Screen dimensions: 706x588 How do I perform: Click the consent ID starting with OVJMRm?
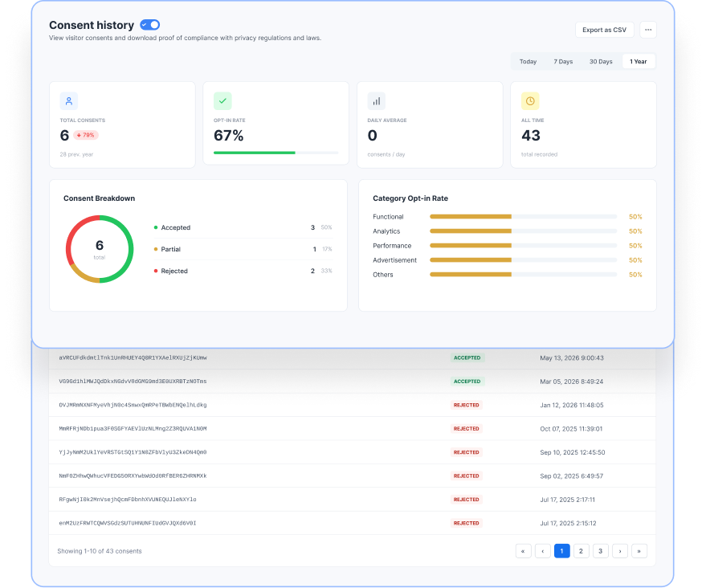(x=133, y=405)
